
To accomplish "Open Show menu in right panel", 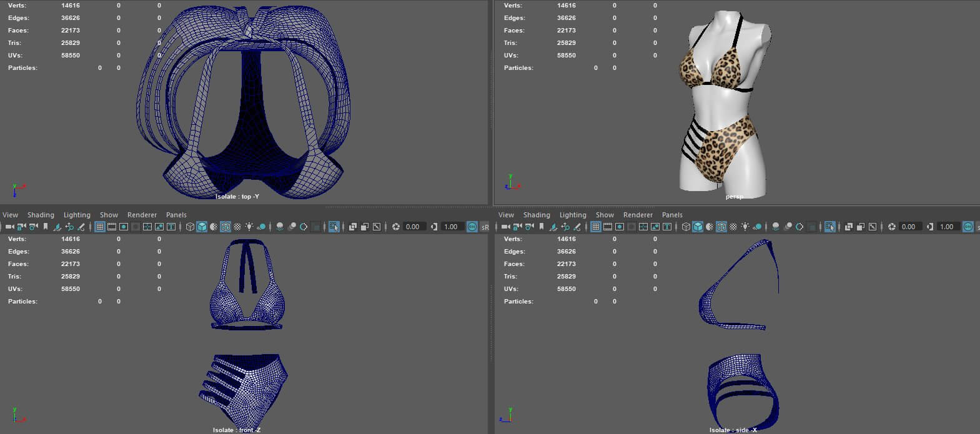I will click(x=604, y=215).
